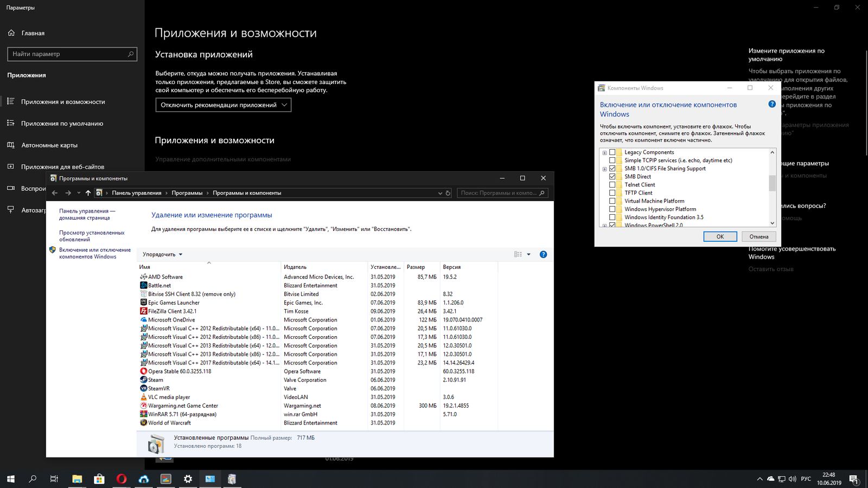The image size is (868, 488).
Task: Select the Microsoft OneDrive icon in the list
Action: tap(143, 320)
